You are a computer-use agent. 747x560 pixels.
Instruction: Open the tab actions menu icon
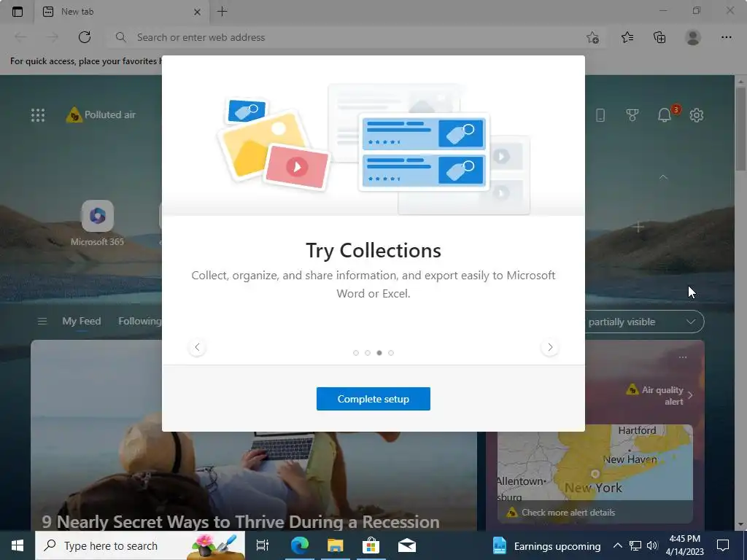point(18,12)
